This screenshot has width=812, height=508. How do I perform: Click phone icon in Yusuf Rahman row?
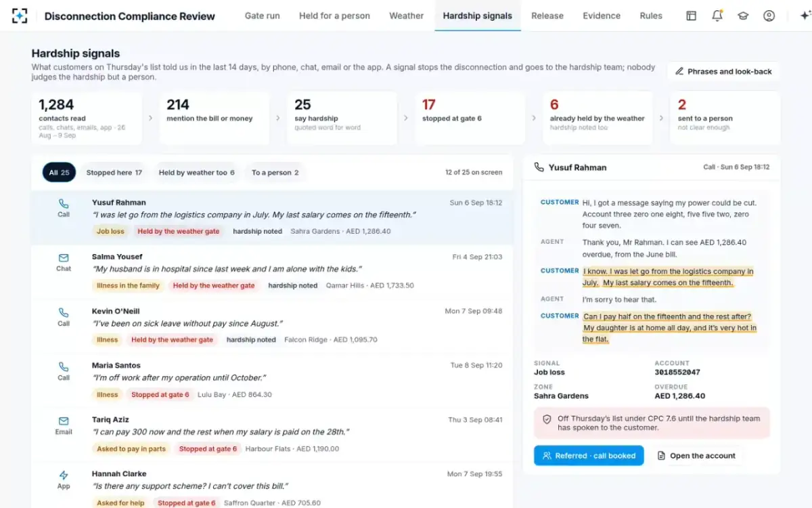(64, 203)
